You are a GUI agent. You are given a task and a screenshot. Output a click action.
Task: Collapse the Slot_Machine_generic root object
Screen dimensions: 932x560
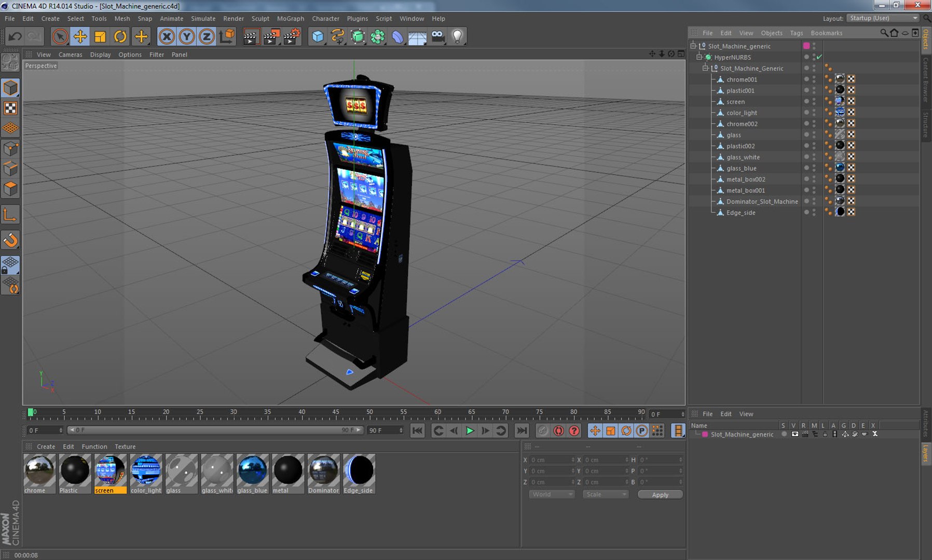pos(693,46)
